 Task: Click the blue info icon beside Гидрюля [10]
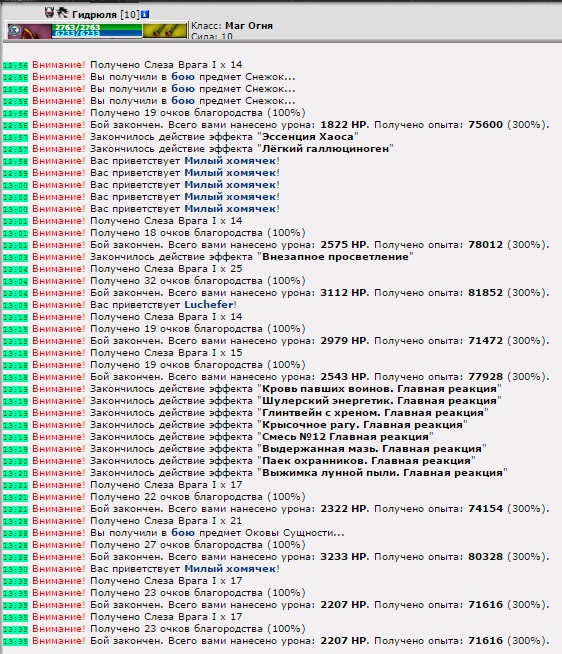click(x=145, y=15)
